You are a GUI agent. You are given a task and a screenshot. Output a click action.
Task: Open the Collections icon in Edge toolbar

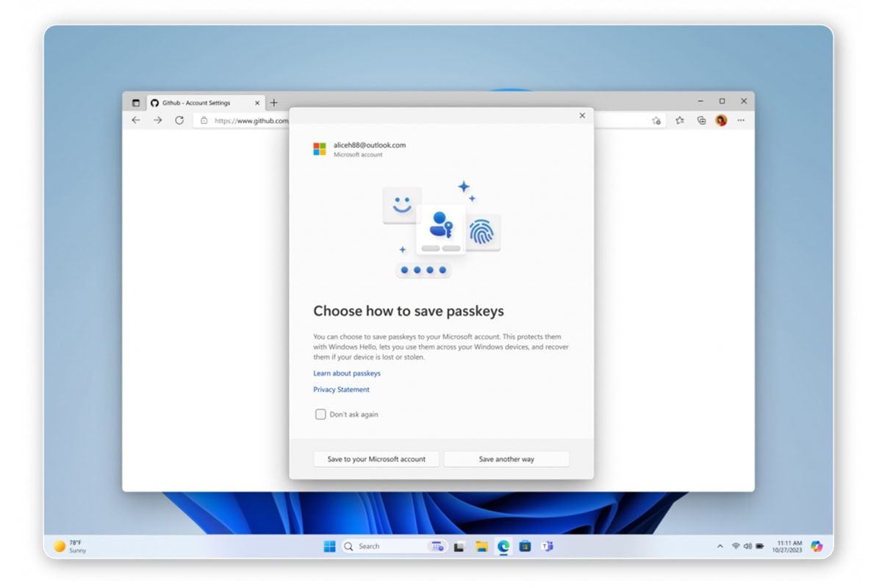[701, 121]
